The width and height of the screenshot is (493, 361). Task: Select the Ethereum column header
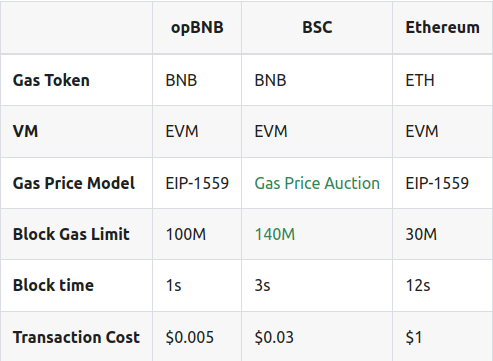[442, 27]
